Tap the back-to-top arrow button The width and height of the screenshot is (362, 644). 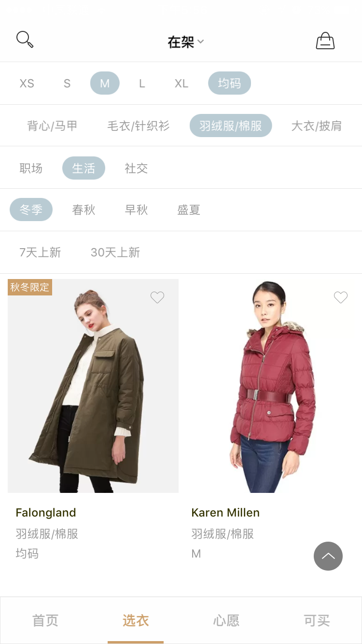(328, 556)
